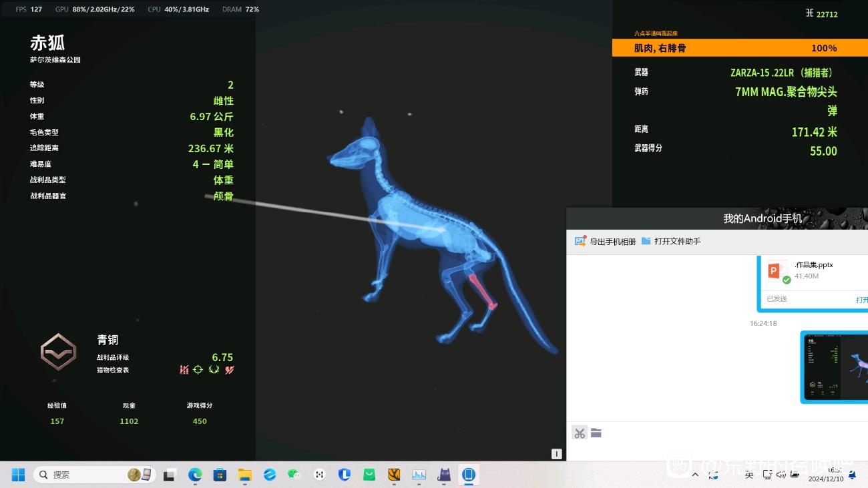Click the antler trophy harvest check icon
Viewport: 868px width, 488px height.
pos(214,370)
